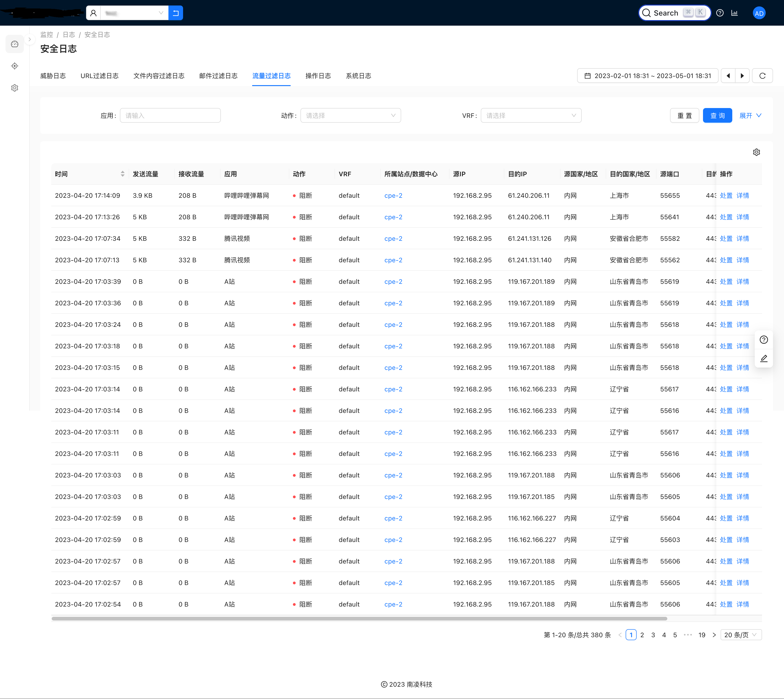Open the crosshair target sidebar icon
Viewport: 784px width, 699px height.
coord(15,66)
